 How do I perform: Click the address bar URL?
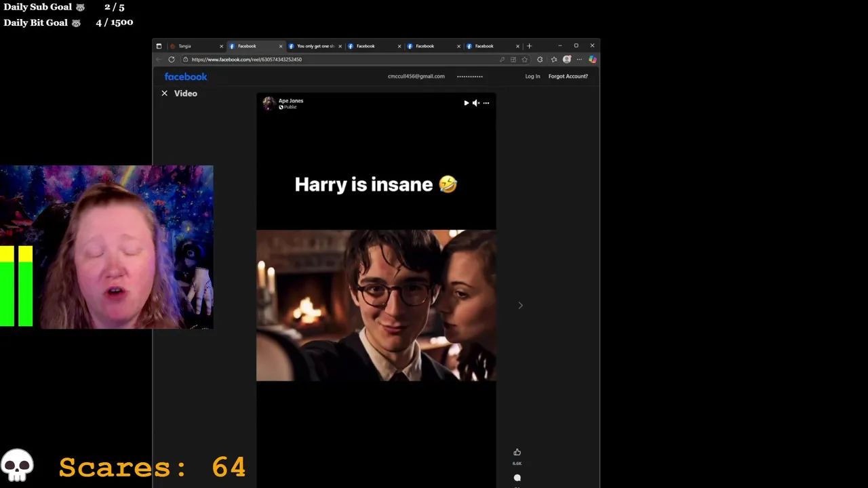tap(247, 60)
